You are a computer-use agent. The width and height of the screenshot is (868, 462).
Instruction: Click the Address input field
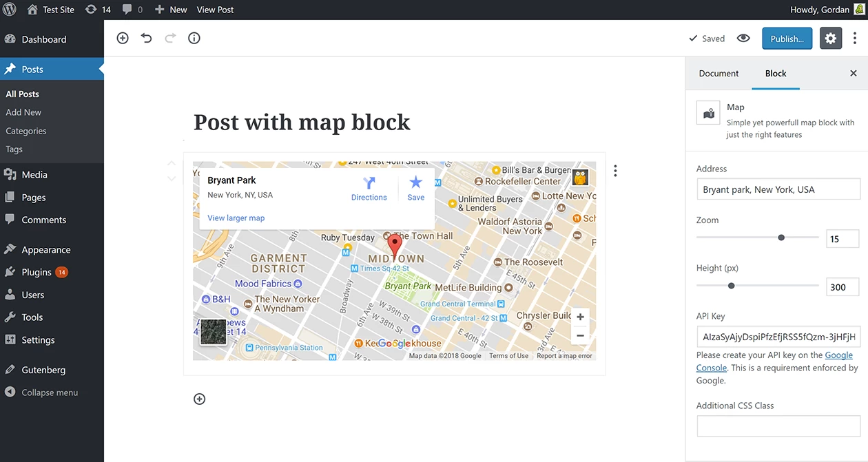(778, 189)
